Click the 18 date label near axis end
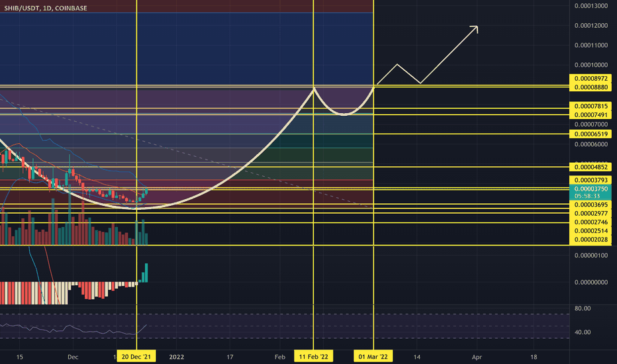The width and height of the screenshot is (617, 364). (534, 357)
